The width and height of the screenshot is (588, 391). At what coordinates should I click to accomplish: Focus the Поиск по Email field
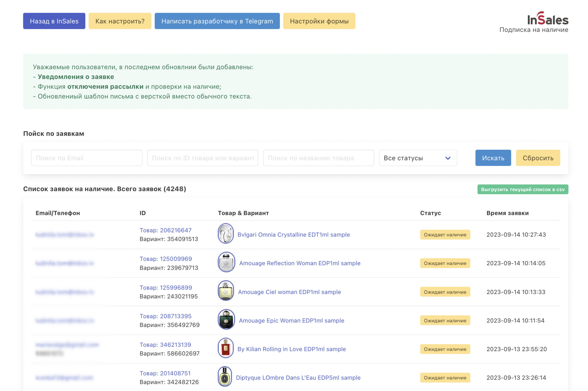(87, 158)
